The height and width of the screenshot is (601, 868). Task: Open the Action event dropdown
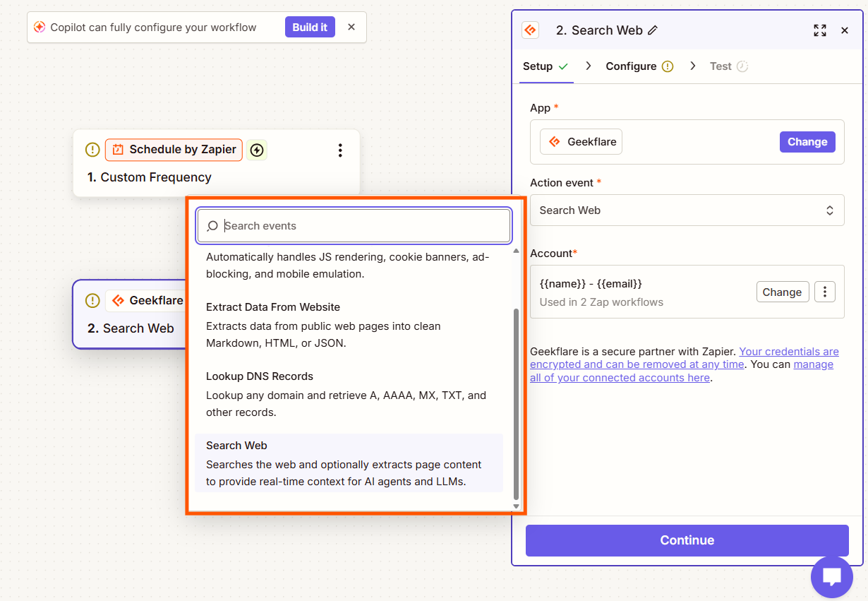(687, 210)
